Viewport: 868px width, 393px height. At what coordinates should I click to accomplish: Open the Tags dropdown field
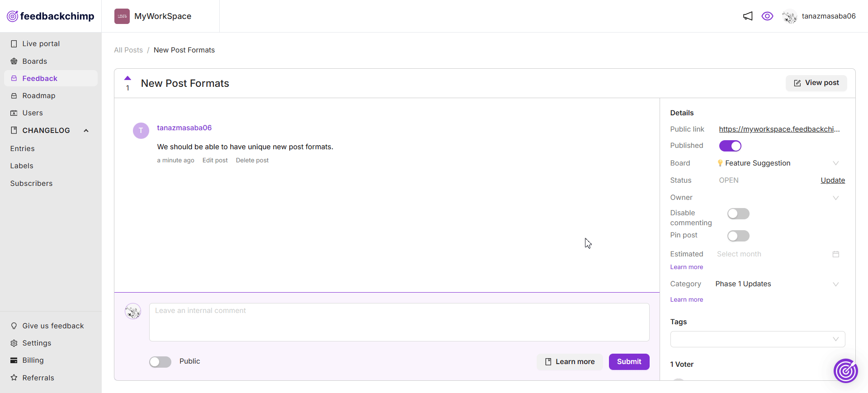tap(758, 339)
